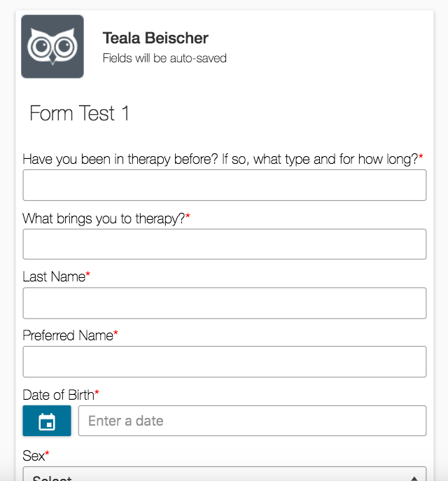This screenshot has height=481, width=448.
Task: Click the 'What brings you to therapy' text box
Action: tap(225, 244)
